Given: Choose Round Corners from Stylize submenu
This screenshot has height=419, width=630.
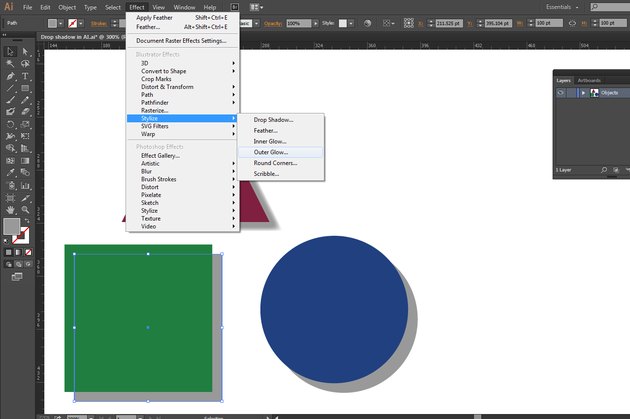Looking at the screenshot, I should tap(280, 163).
